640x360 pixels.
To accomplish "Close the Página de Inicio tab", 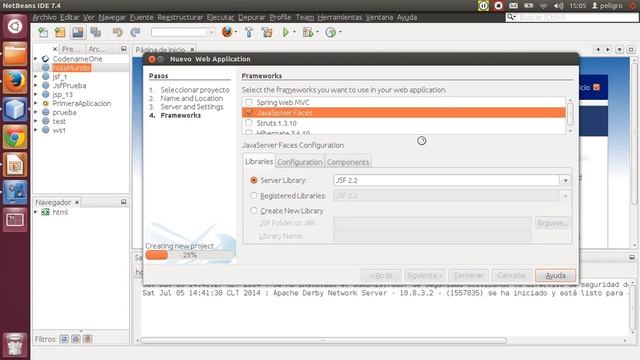I will point(192,49).
